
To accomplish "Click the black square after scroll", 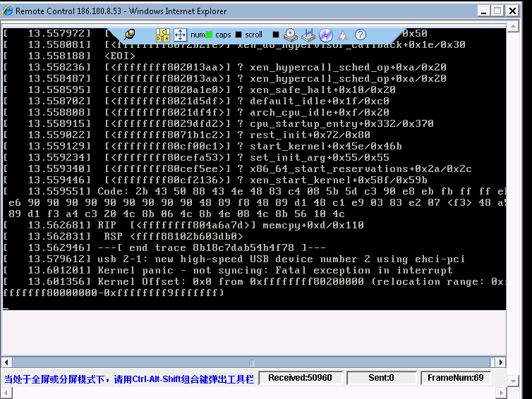I will pyautogui.click(x=276, y=35).
